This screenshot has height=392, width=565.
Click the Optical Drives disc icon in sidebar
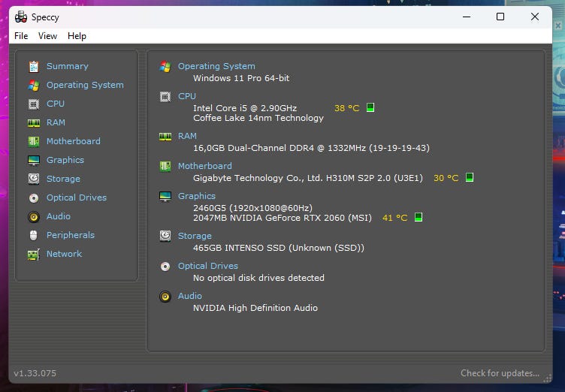[34, 198]
